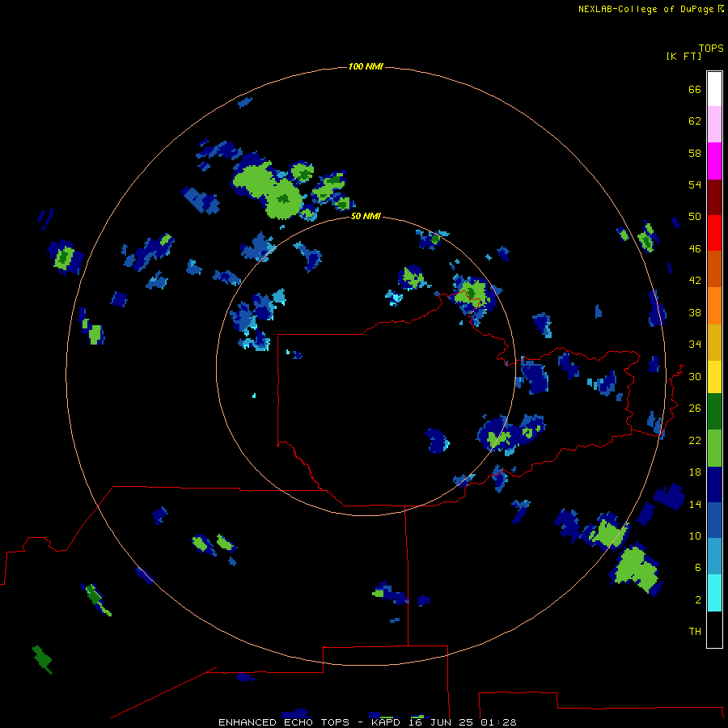Viewport: 728px width, 728px height.
Task: Click the bright orange legend swatch
Action: click(714, 306)
